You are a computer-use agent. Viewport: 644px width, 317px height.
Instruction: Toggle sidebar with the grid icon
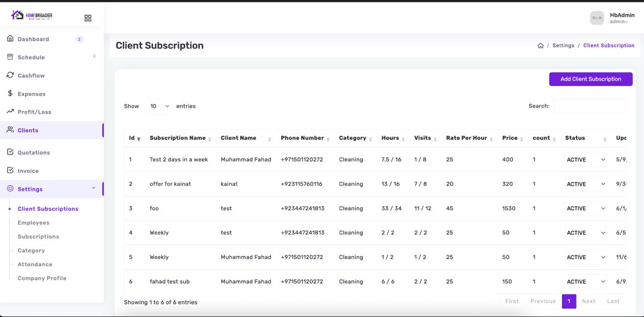pos(88,18)
